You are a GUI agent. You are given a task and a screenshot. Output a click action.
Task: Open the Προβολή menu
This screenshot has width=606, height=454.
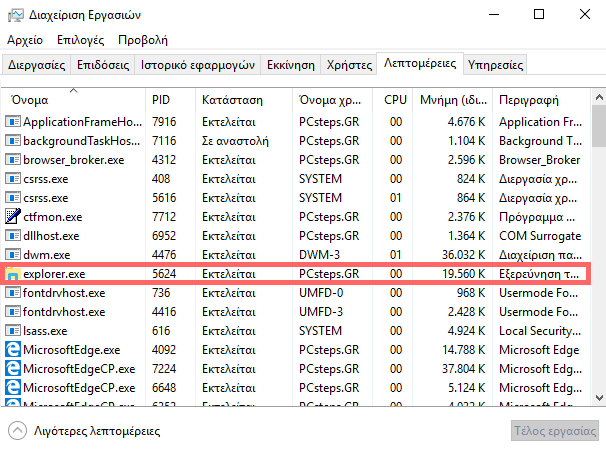pos(143,40)
